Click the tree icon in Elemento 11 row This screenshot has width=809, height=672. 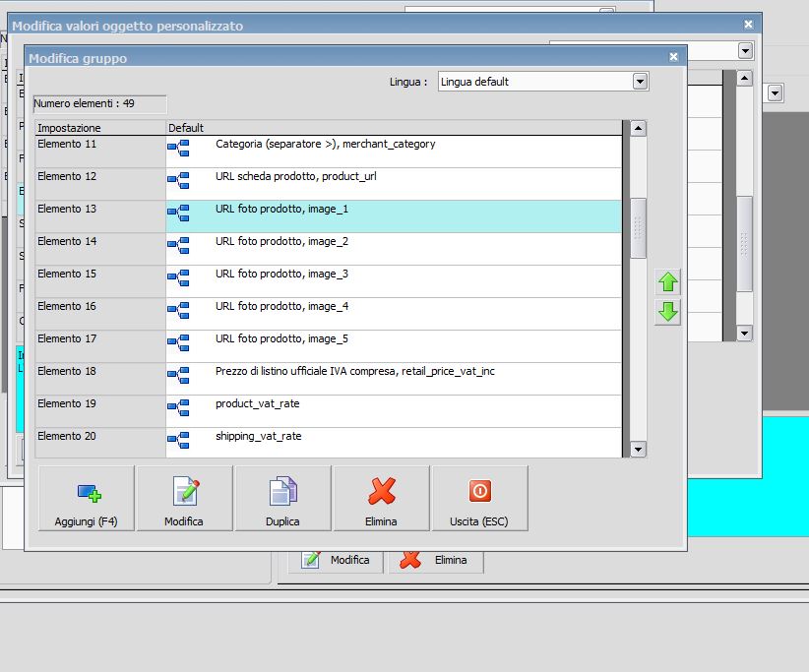coord(178,148)
